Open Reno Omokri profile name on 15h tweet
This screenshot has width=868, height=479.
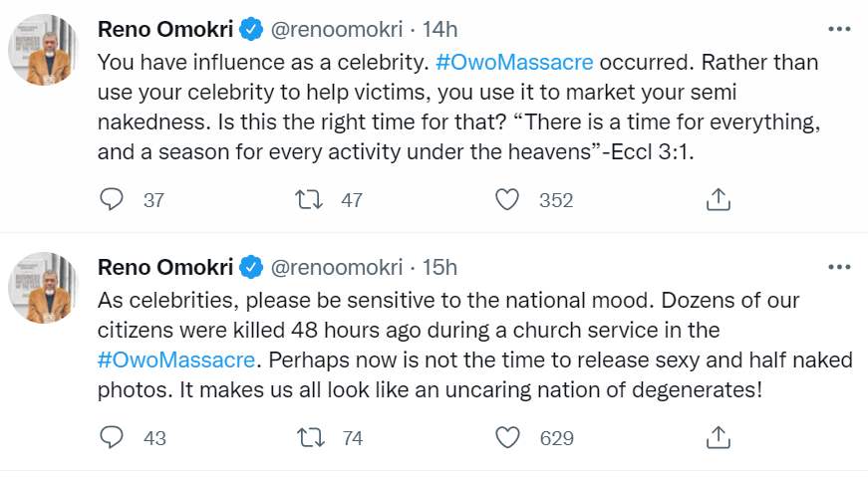click(x=164, y=267)
